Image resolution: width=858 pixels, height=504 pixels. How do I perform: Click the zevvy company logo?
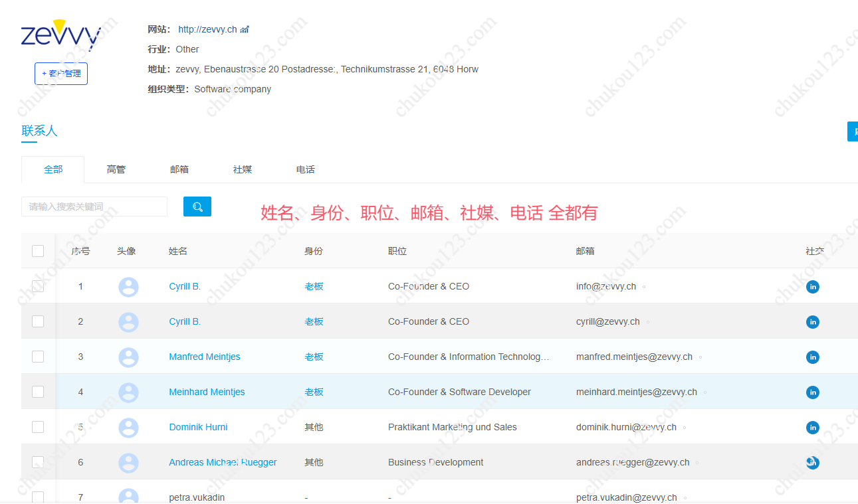point(60,35)
